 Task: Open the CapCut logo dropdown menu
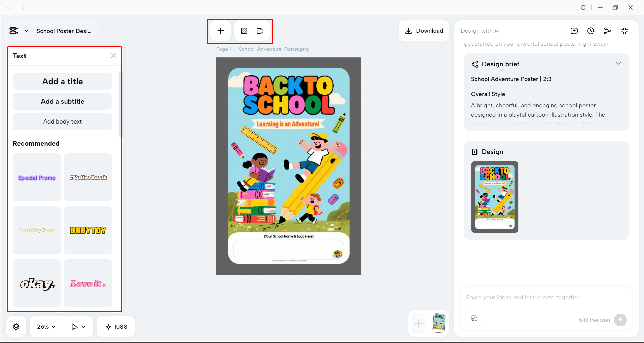click(18, 31)
